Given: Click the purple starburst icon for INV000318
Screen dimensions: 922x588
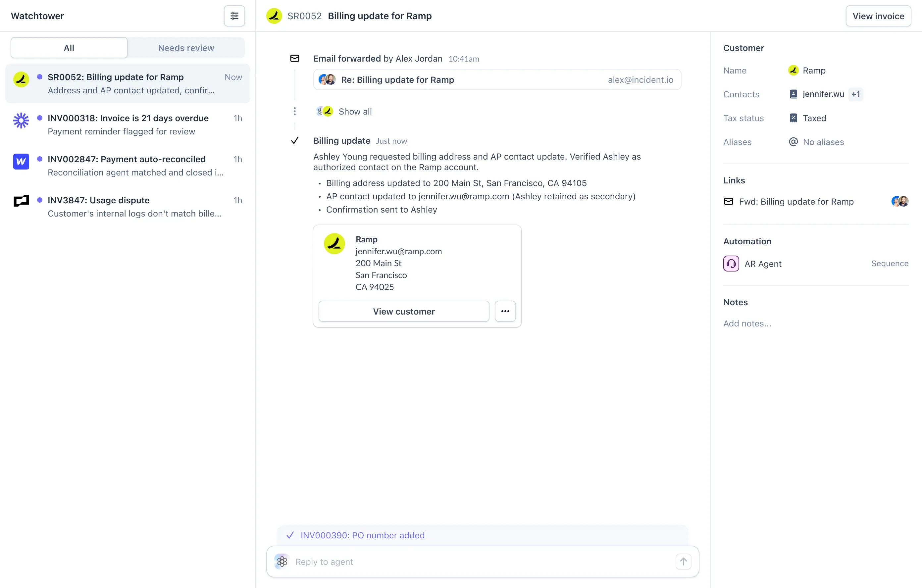Looking at the screenshot, I should coord(21,121).
